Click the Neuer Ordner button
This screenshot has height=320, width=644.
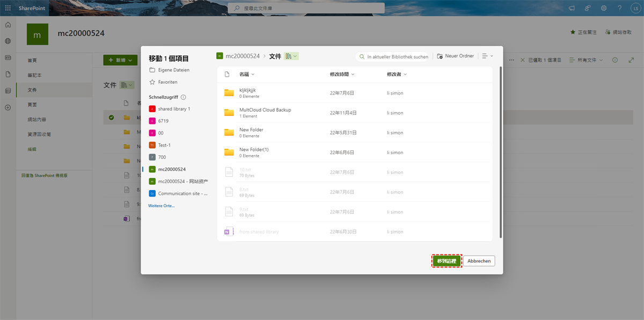click(x=456, y=56)
